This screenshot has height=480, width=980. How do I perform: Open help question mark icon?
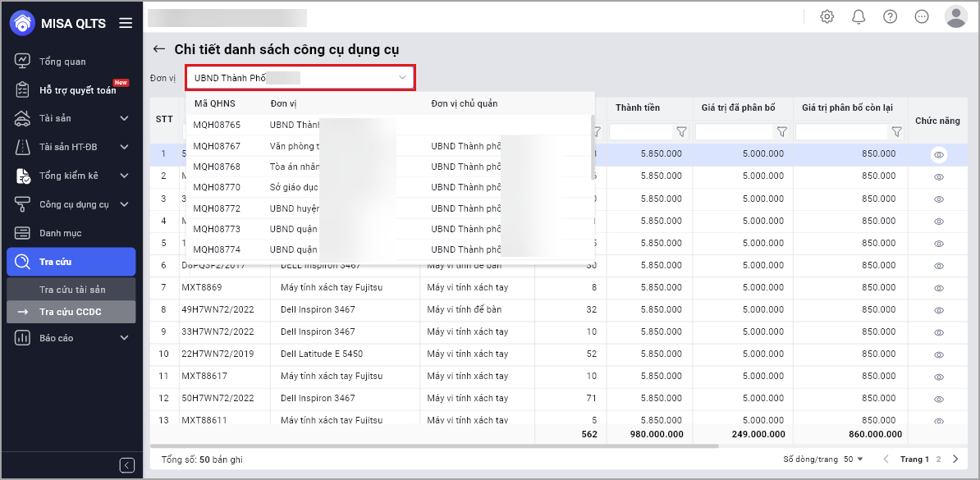890,17
